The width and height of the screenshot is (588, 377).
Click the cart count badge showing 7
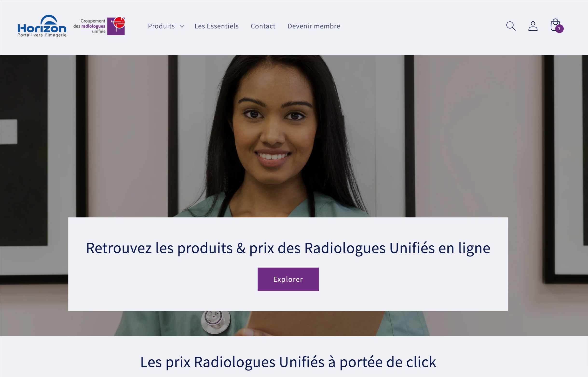[559, 29]
